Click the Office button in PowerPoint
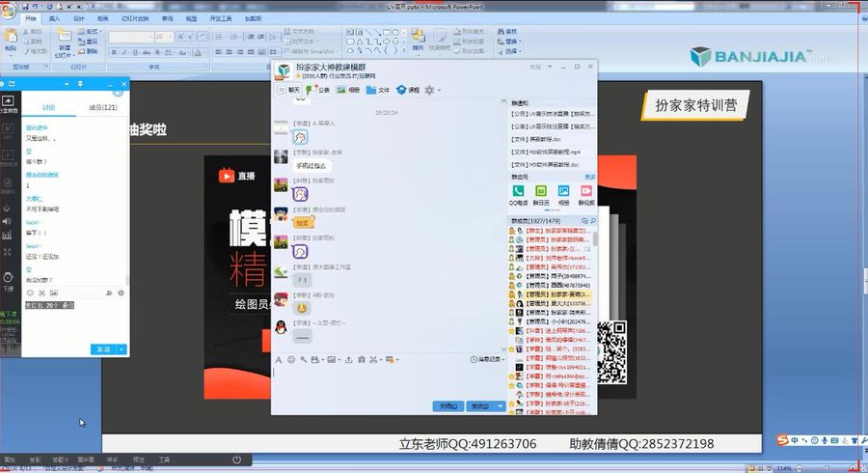The image size is (868, 473). point(9,10)
